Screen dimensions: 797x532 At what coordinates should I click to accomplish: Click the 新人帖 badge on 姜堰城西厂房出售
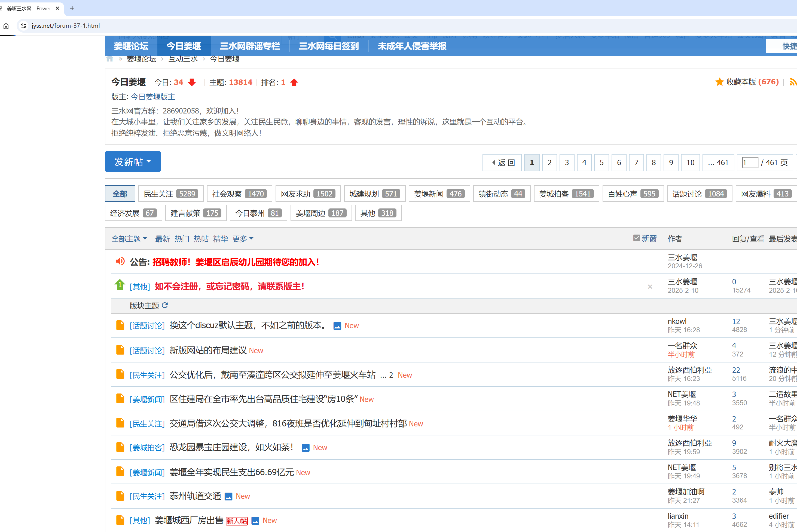[x=237, y=521]
